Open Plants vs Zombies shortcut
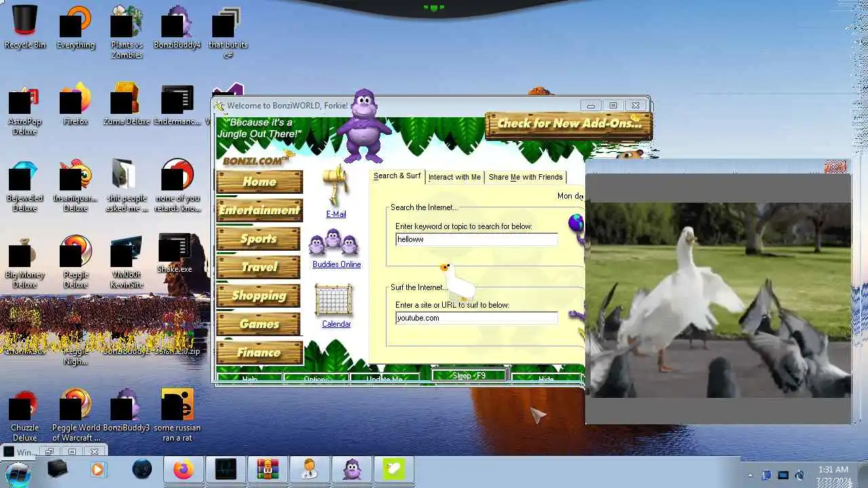This screenshot has height=488, width=868. [x=126, y=32]
